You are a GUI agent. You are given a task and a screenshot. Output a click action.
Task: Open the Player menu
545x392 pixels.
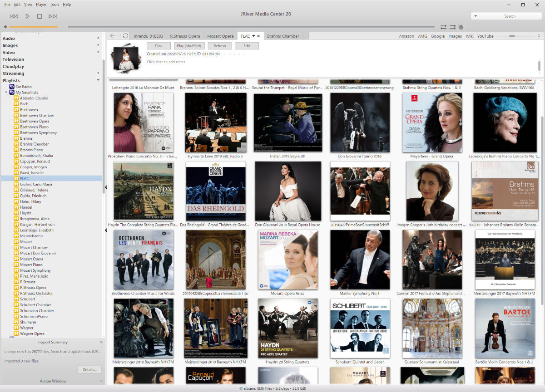pos(41,5)
